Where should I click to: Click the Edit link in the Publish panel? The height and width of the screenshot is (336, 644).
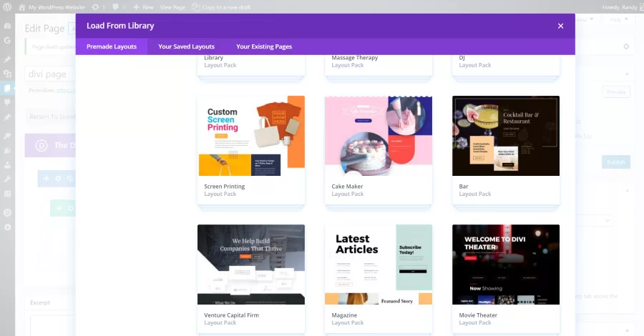point(588,136)
